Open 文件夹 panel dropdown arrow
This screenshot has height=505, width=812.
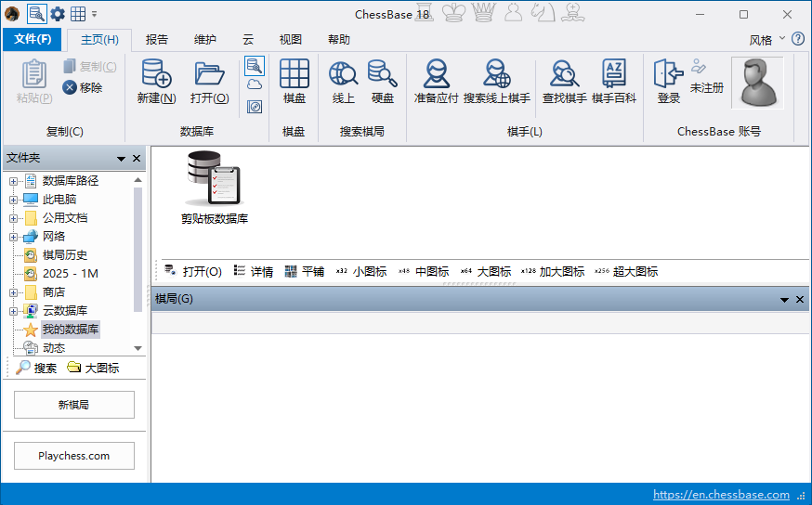click(x=121, y=159)
